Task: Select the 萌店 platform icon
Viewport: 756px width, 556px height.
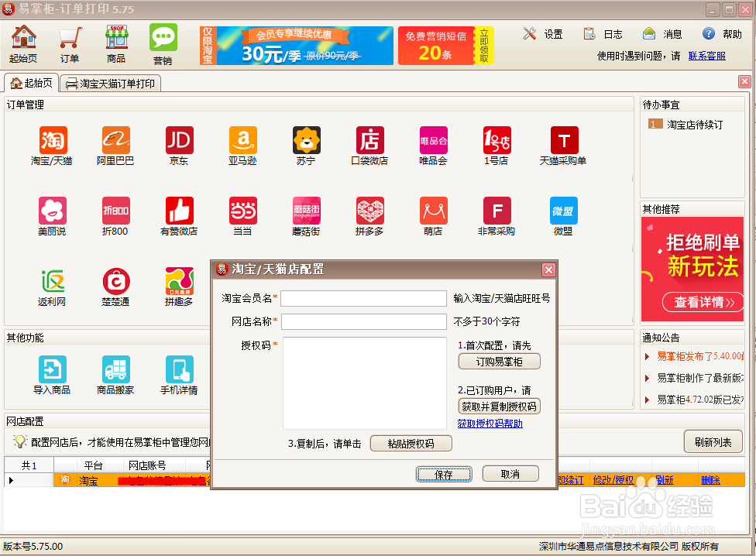Action: point(434,217)
